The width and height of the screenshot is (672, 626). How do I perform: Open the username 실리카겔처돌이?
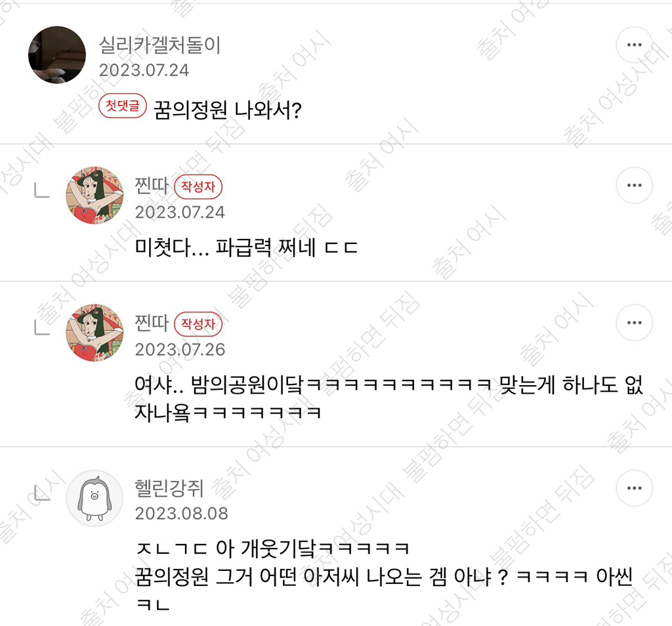[160, 45]
